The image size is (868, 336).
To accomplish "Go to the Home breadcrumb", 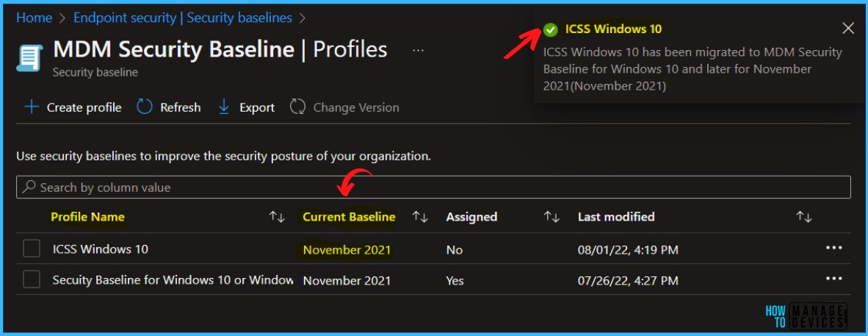I will pos(35,18).
